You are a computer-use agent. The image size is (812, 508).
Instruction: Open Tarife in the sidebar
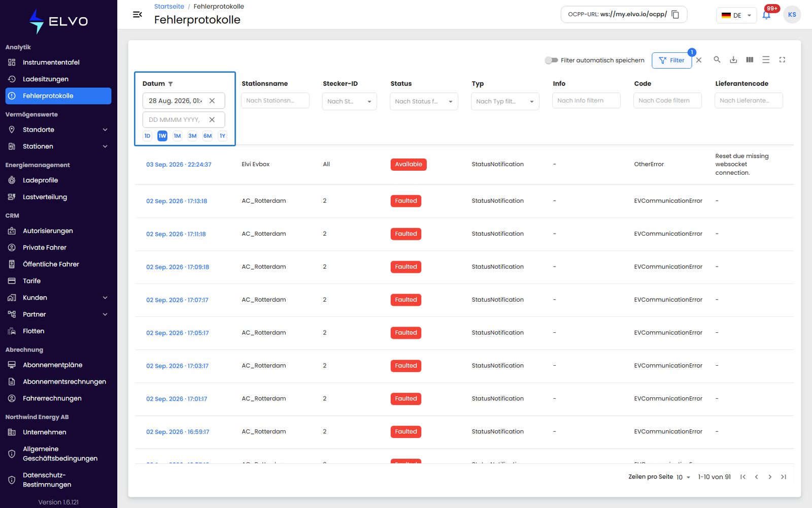click(x=58, y=281)
